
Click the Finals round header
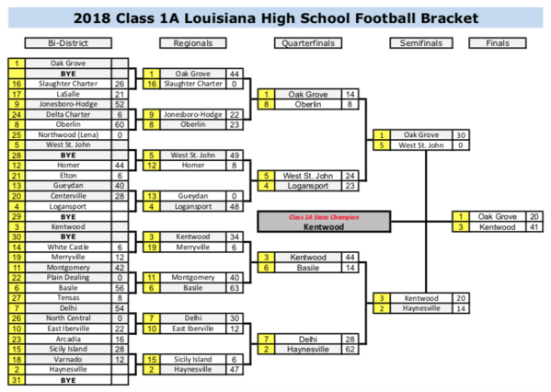pos(498,43)
